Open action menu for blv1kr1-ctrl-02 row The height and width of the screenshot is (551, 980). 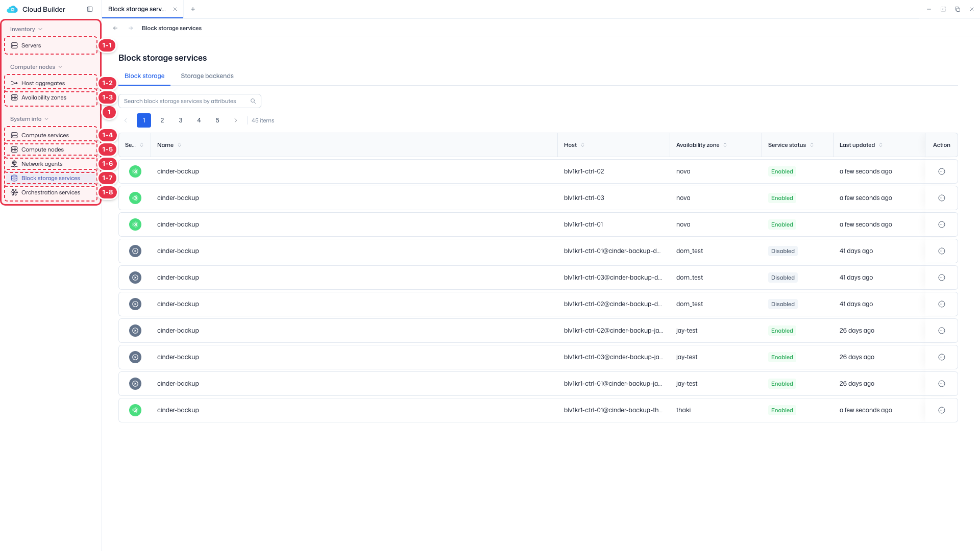[x=942, y=171]
